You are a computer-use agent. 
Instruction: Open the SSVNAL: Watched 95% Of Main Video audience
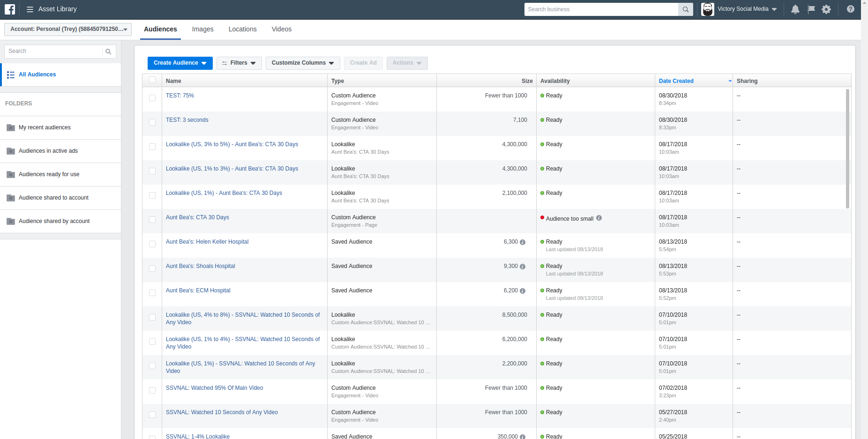tap(215, 387)
